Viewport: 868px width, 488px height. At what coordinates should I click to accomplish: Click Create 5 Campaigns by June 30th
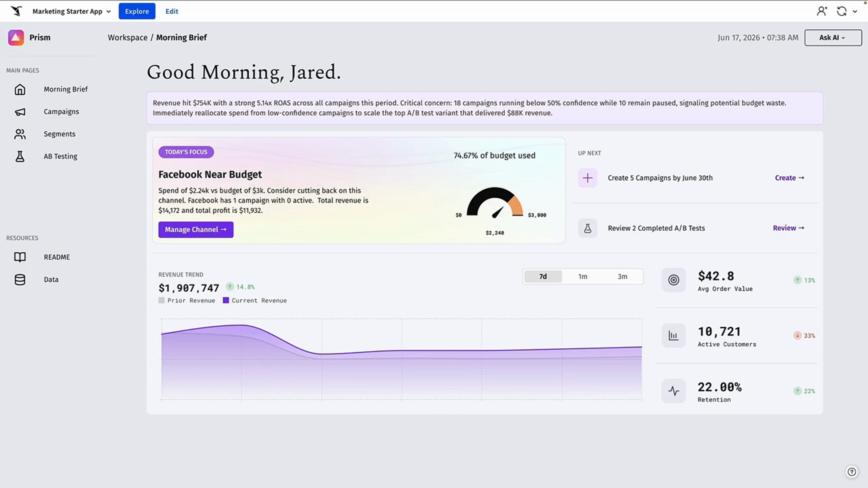[660, 178]
